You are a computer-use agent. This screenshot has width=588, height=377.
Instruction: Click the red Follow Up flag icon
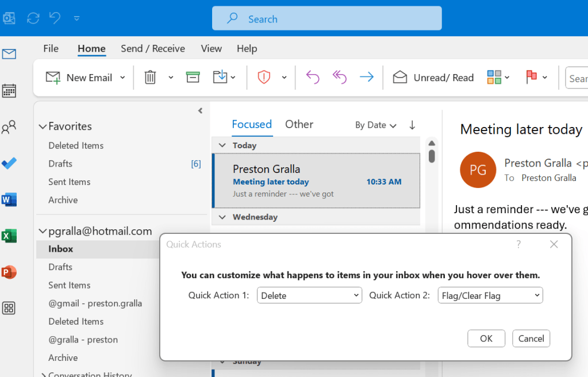(531, 77)
